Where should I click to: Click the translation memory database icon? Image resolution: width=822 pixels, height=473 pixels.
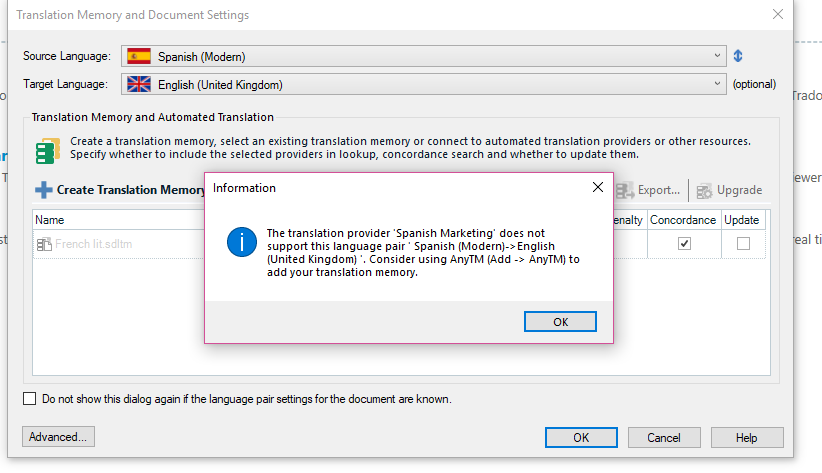(48, 151)
